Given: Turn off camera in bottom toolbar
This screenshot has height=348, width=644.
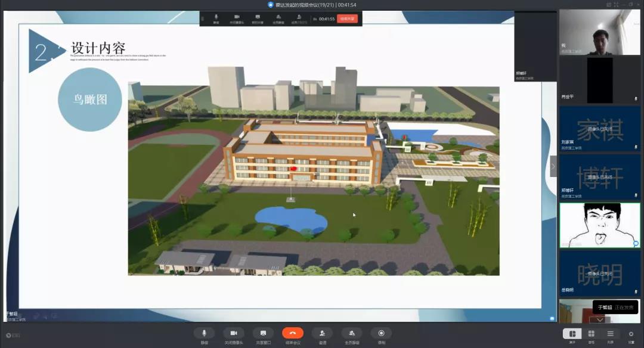Looking at the screenshot, I should [x=234, y=333].
